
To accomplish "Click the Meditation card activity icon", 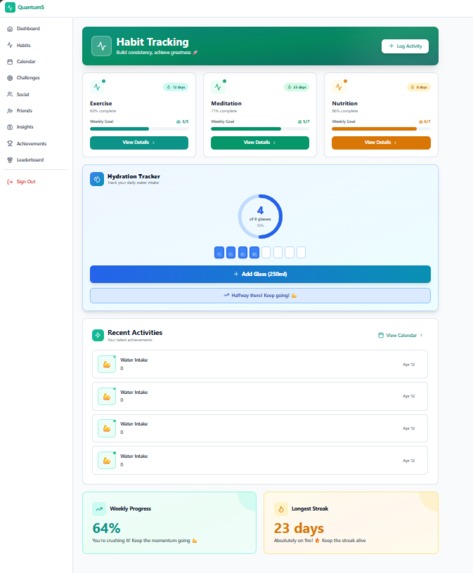I will click(218, 87).
